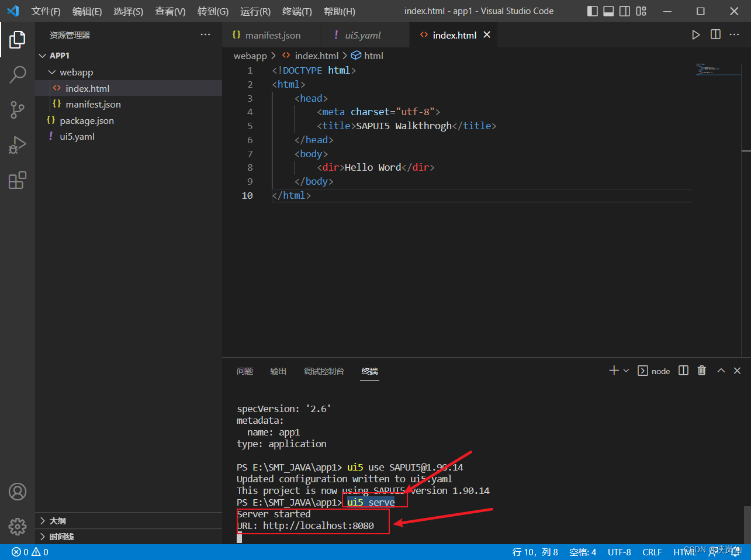
Task: Open the Manage gear icon
Action: pos(18,526)
